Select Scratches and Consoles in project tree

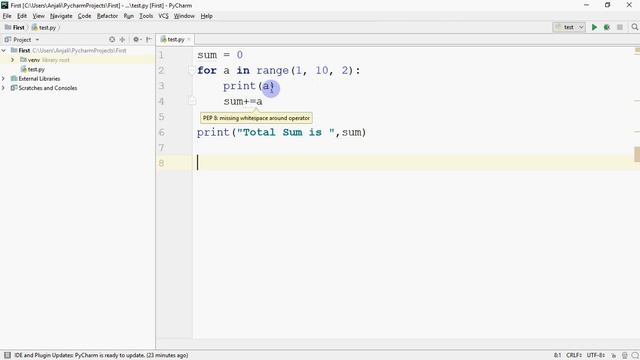[x=48, y=88]
